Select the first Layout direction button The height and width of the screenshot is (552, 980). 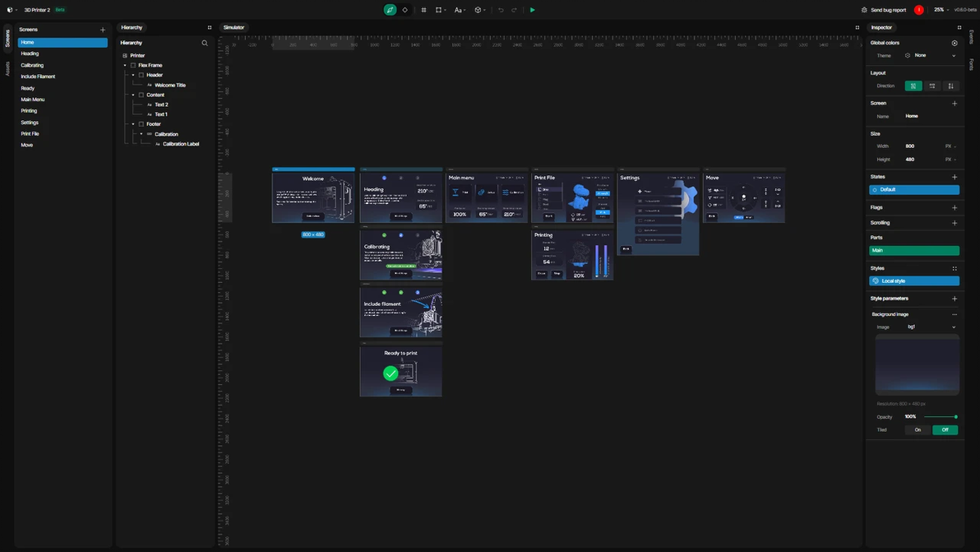(913, 86)
